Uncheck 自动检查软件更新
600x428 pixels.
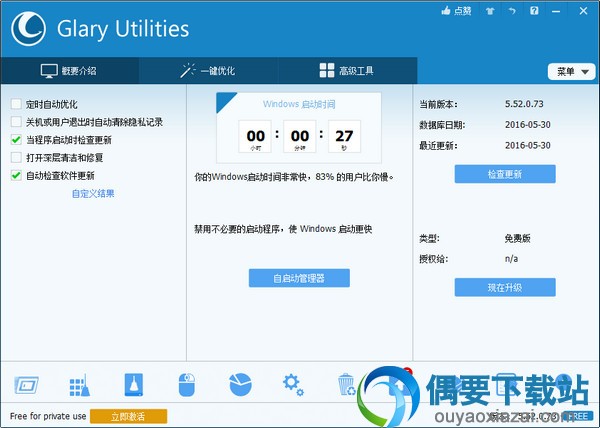(x=16, y=176)
